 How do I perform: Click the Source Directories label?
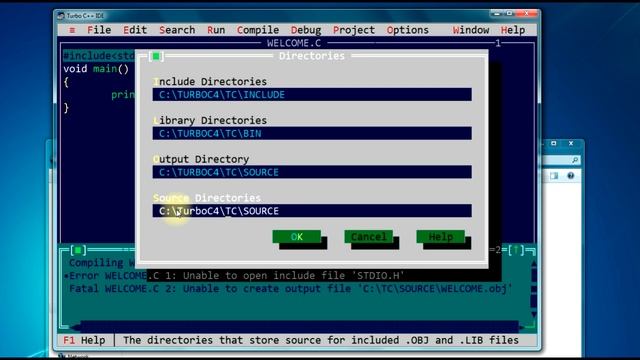[207, 198]
